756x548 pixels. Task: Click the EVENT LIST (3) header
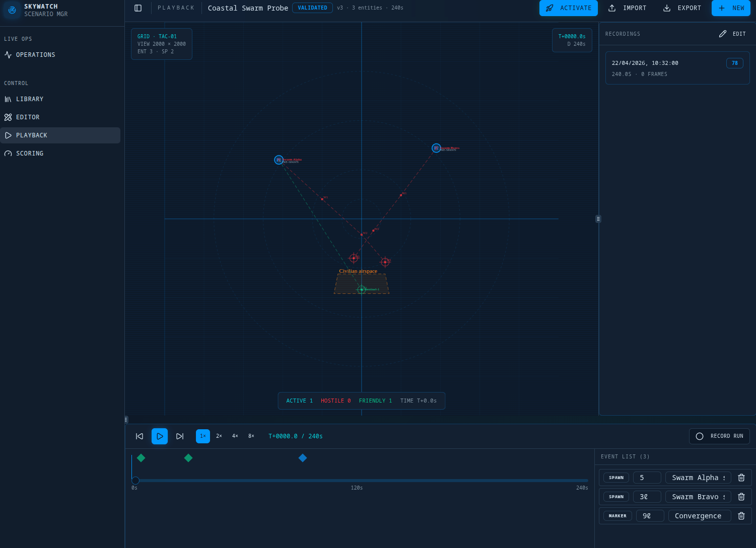point(625,456)
